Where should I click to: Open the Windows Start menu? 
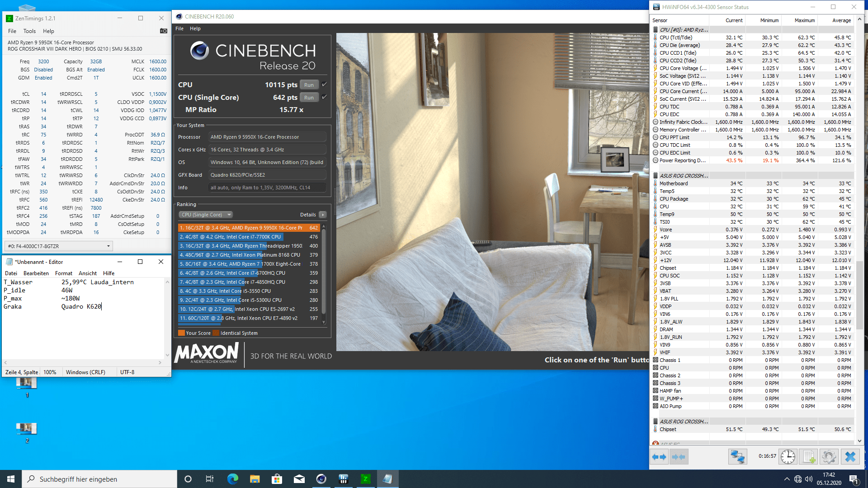click(11, 479)
